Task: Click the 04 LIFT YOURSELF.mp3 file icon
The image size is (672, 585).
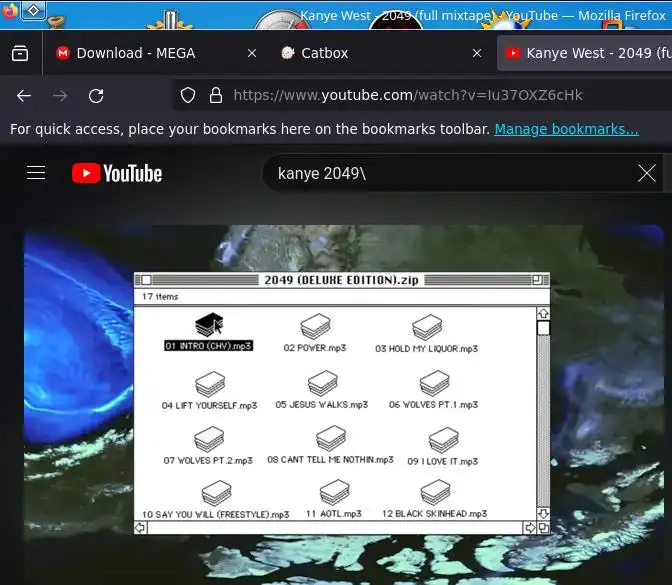Action: click(210, 384)
